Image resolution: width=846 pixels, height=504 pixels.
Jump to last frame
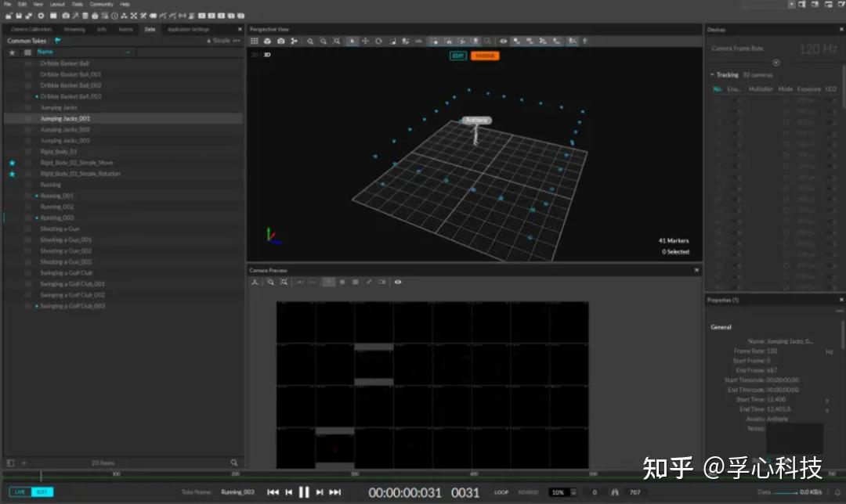tap(335, 492)
